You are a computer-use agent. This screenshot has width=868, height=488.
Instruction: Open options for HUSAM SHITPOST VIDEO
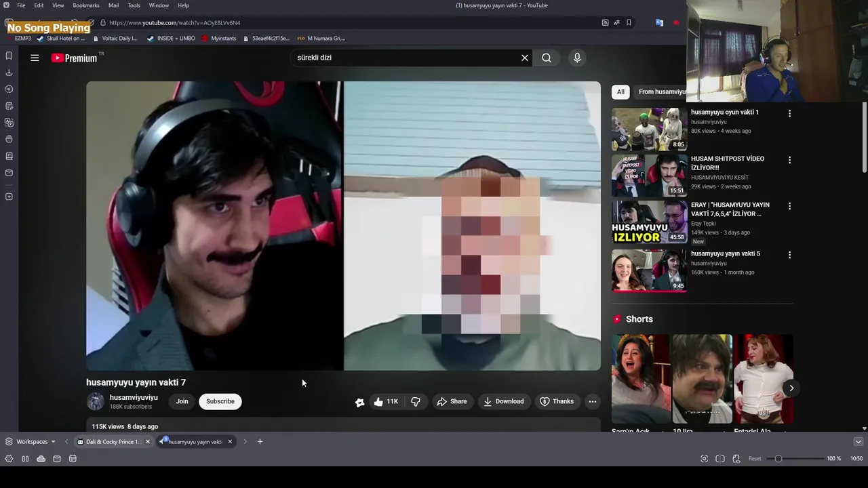[789, 160]
